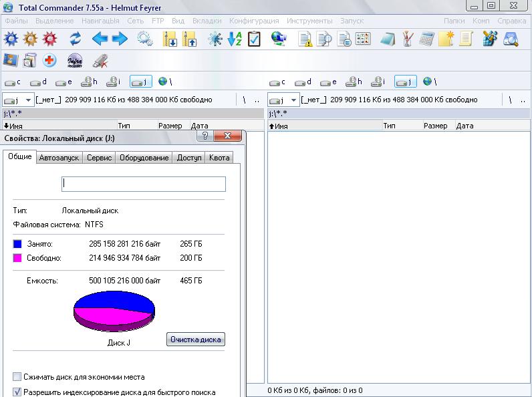This screenshot has width=532, height=397.
Task: Open the Файлы menu
Action: (16, 21)
